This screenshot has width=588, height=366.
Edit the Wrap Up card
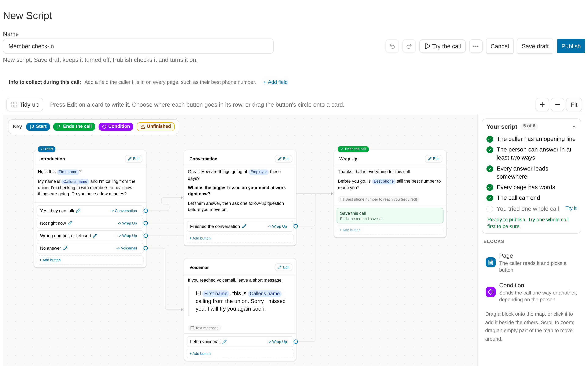433,159
